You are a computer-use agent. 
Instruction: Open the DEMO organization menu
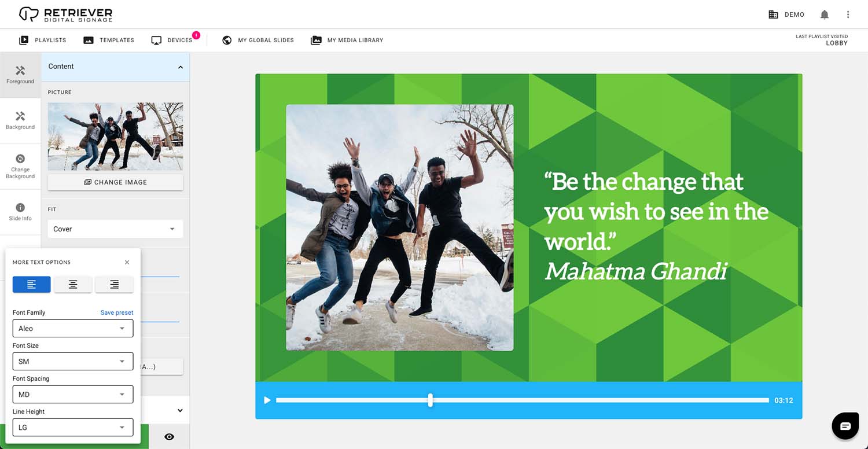coord(786,14)
